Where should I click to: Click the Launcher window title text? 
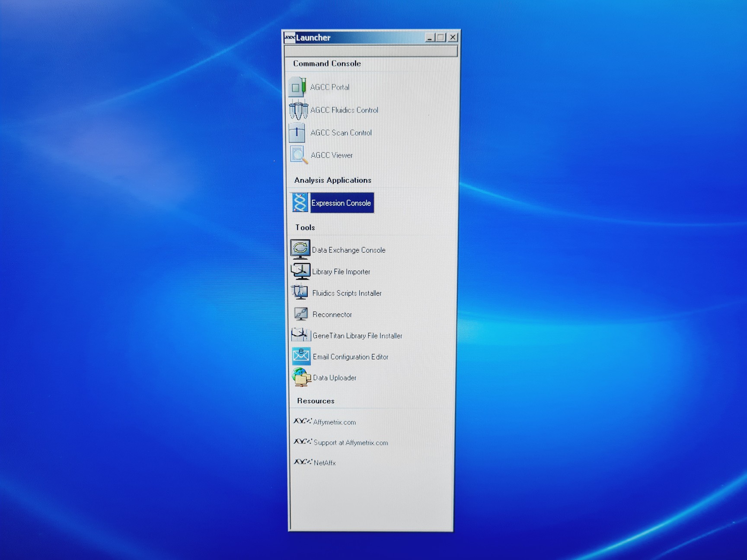point(313,38)
